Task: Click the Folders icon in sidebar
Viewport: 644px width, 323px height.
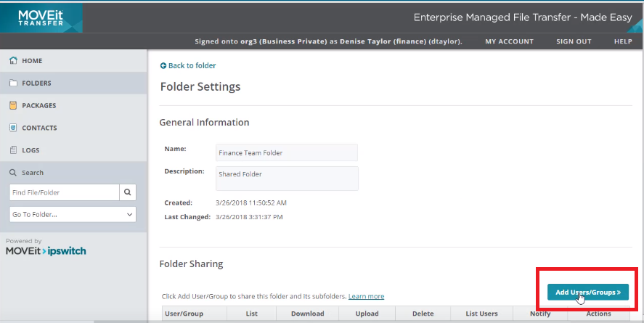Action: (13, 83)
